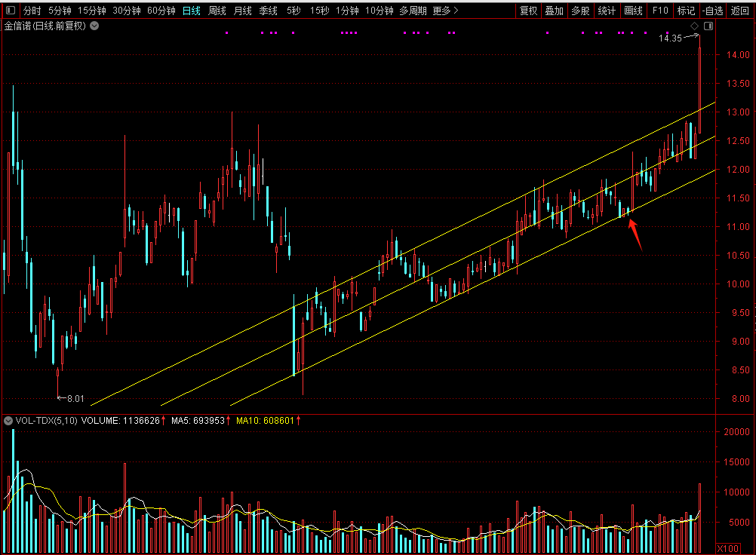Select the 10分钟 period tab
This screenshot has height=555, width=756.
380,11
